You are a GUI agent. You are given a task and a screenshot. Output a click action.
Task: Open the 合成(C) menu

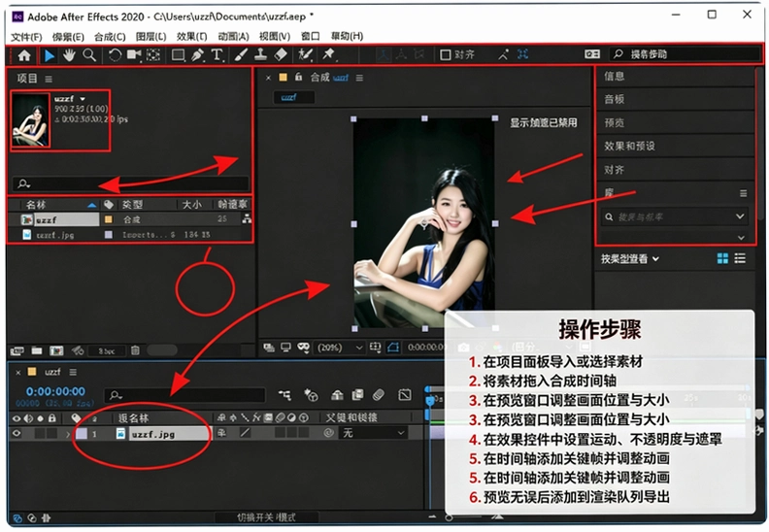point(110,36)
